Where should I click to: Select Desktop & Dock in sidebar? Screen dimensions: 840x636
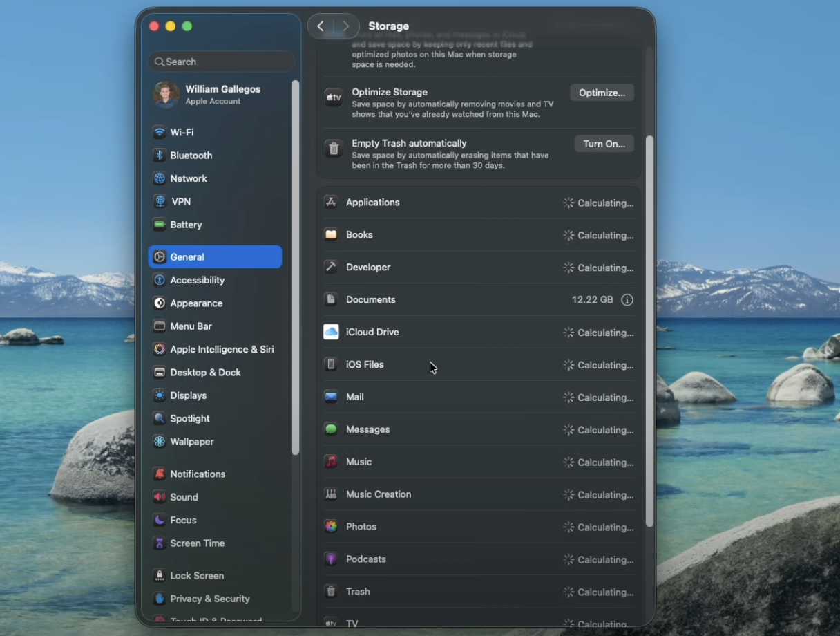[205, 373]
